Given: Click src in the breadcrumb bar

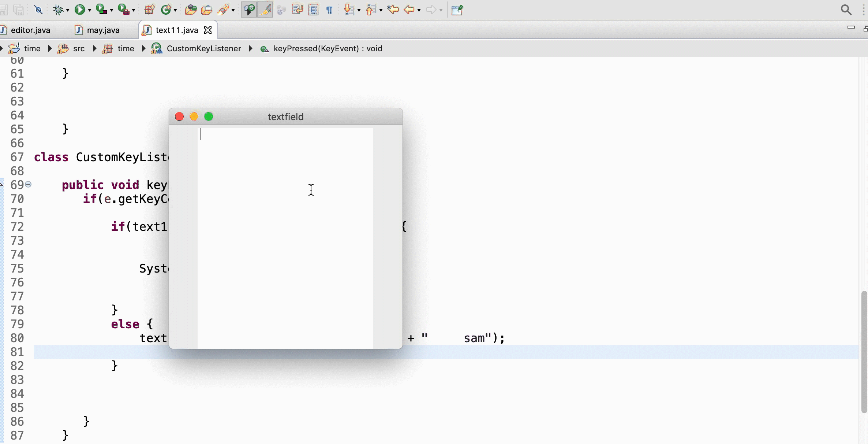Looking at the screenshot, I should coord(79,48).
